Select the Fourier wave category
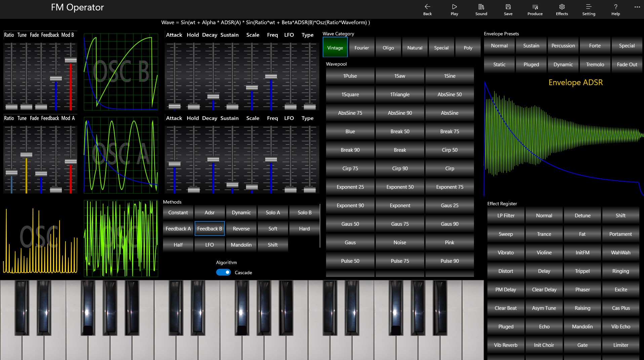The height and width of the screenshot is (360, 644). click(x=362, y=47)
